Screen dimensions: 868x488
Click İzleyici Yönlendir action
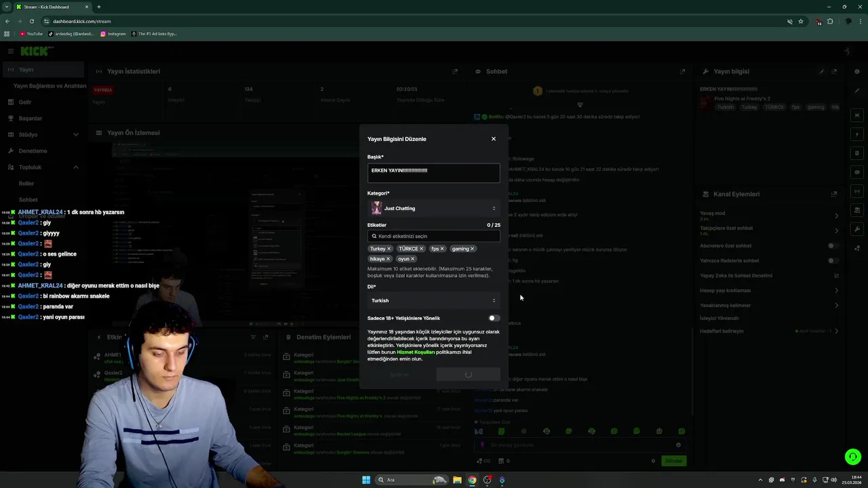pos(719,318)
